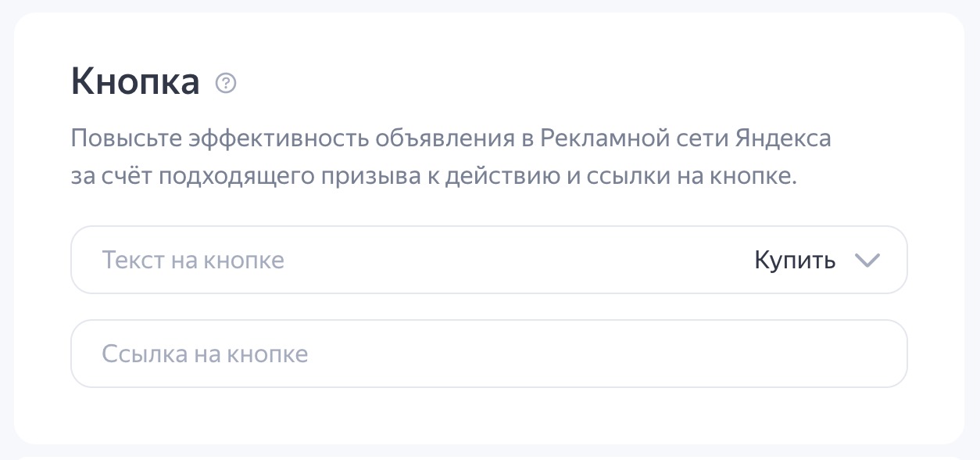
Task: Click the word эффективность in the description
Action: click(278, 140)
